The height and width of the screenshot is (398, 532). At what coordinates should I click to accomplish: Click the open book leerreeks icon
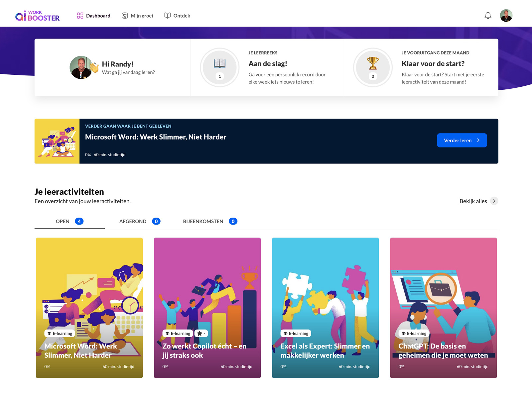(x=219, y=63)
